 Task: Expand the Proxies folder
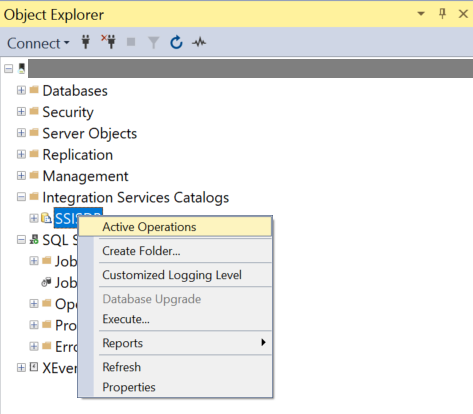click(x=34, y=325)
